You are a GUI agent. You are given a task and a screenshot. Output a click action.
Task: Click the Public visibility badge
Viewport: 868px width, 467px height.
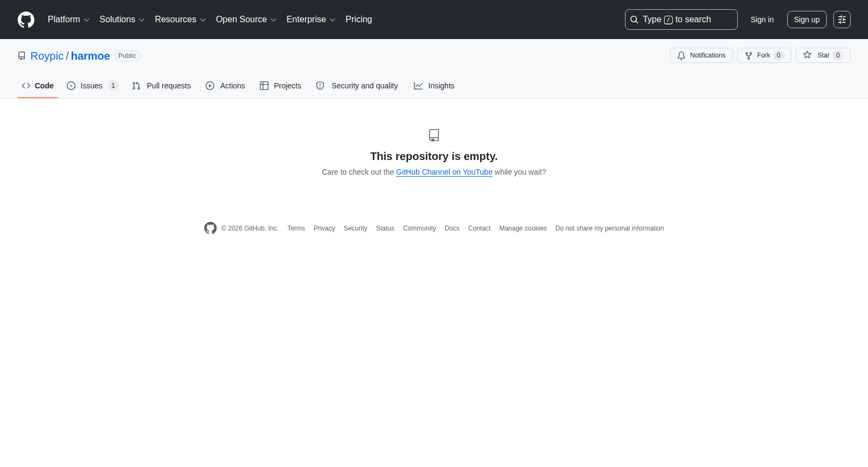click(x=127, y=56)
